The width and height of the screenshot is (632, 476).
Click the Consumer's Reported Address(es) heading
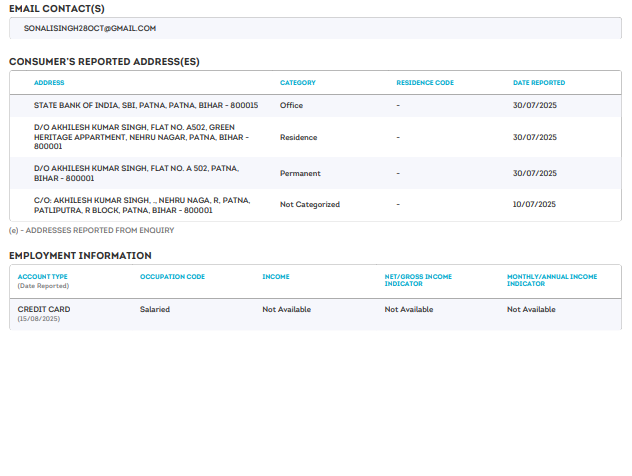point(104,62)
